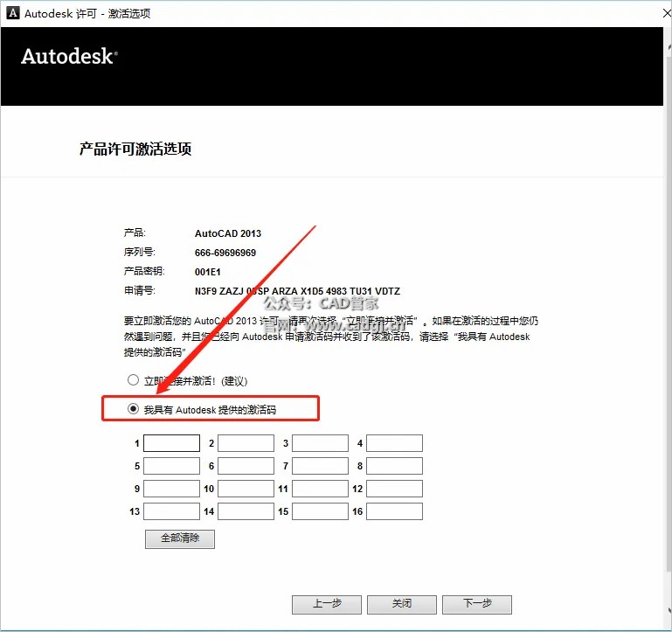
Task: Close the Autodesk license window
Action: 667,13
